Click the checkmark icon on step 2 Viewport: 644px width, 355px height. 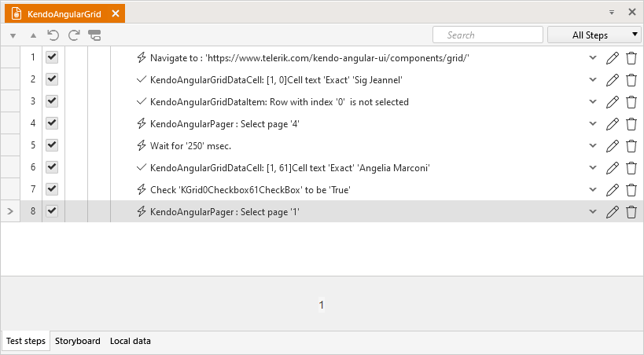click(x=142, y=79)
